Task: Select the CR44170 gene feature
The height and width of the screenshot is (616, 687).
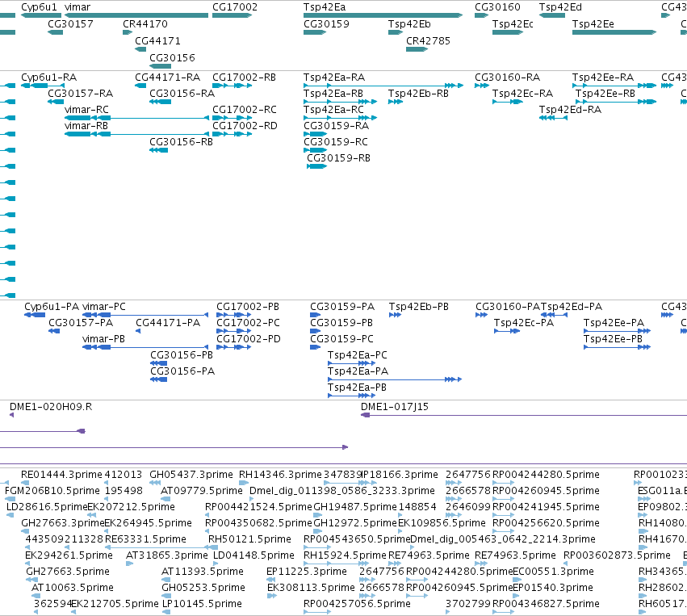Action: 128,32
